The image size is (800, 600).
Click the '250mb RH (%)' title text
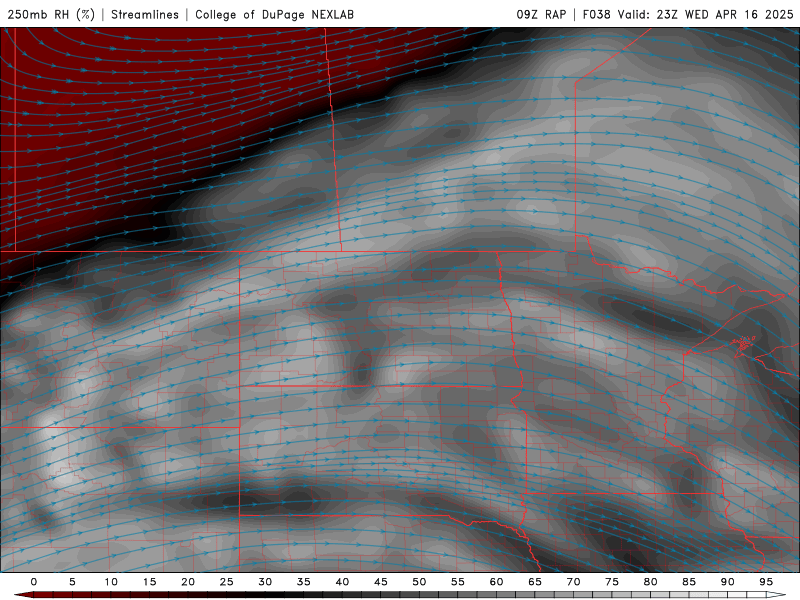point(51,14)
